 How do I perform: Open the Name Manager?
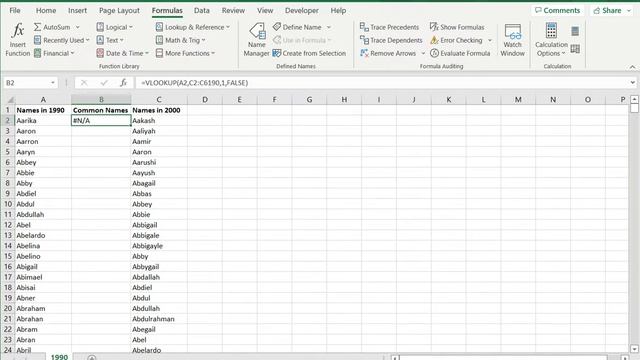(x=256, y=40)
